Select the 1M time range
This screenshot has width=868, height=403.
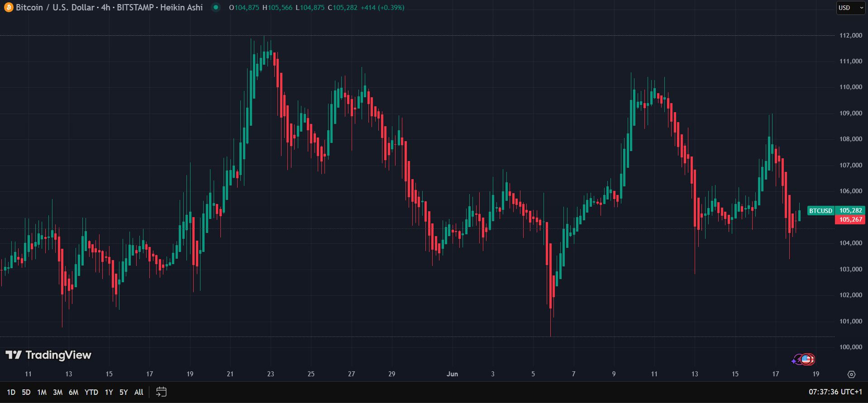coord(42,392)
